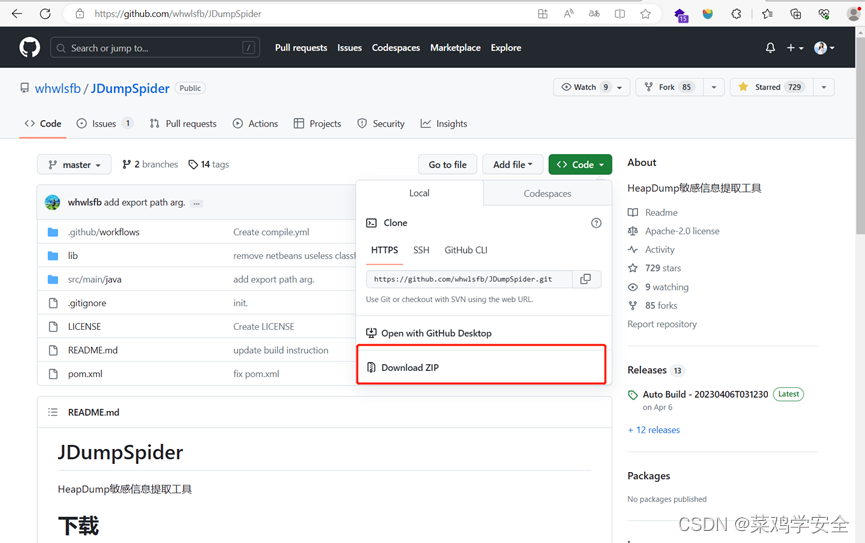The height and width of the screenshot is (543, 865).
Task: Click the read aloud icon in address bar
Action: coord(568,14)
